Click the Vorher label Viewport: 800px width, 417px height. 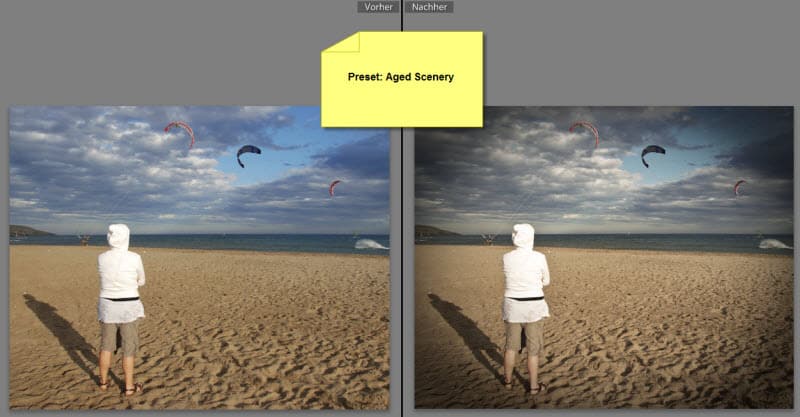pyautogui.click(x=378, y=7)
